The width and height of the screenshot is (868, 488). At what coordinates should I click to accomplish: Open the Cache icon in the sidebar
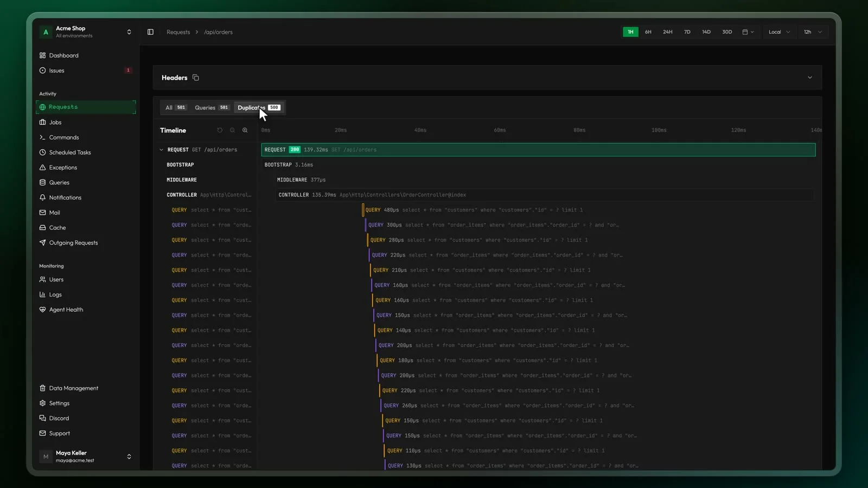click(42, 228)
